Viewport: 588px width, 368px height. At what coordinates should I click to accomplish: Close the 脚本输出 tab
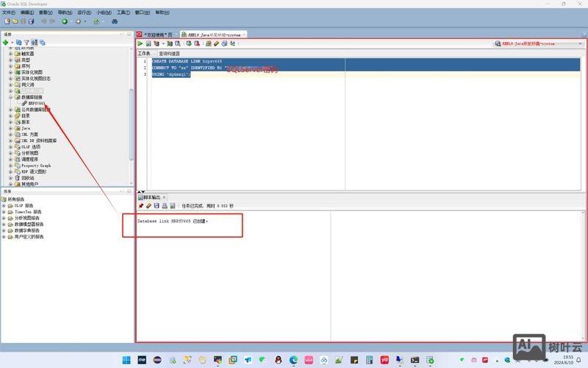tap(164, 197)
